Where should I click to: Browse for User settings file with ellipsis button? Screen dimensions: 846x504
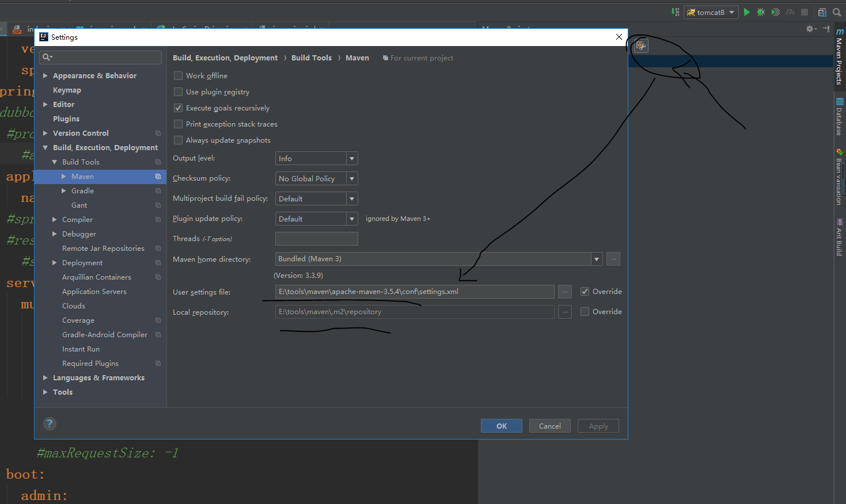[565, 292]
